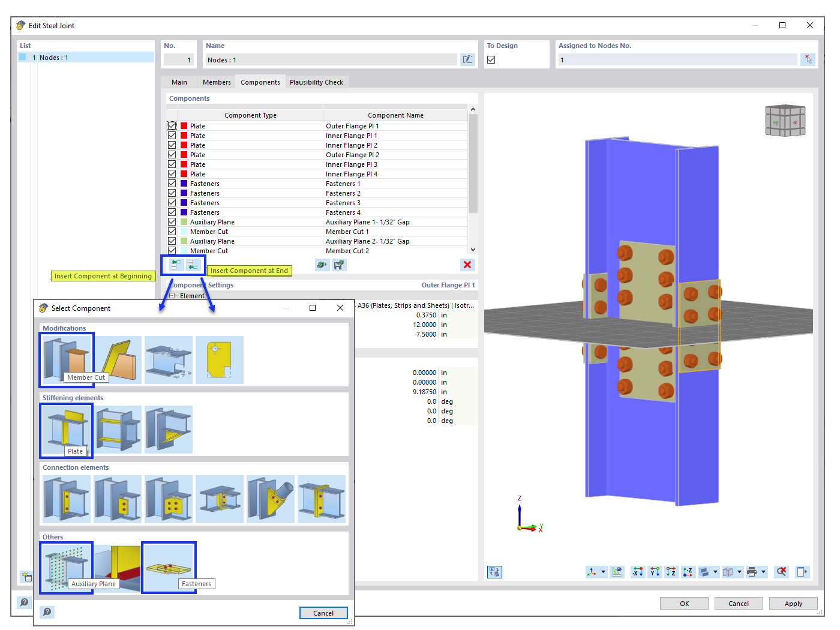Click the Insert Component at Beginning icon
840x630 pixels.
click(175, 264)
